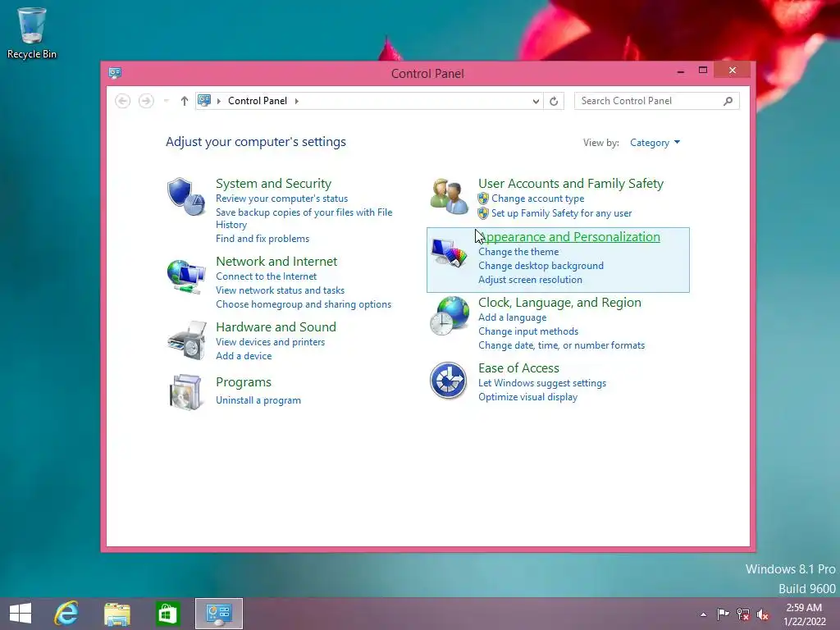The width and height of the screenshot is (840, 630).
Task: Expand the arrow after Control Panel breadcrumb
Action: [296, 101]
